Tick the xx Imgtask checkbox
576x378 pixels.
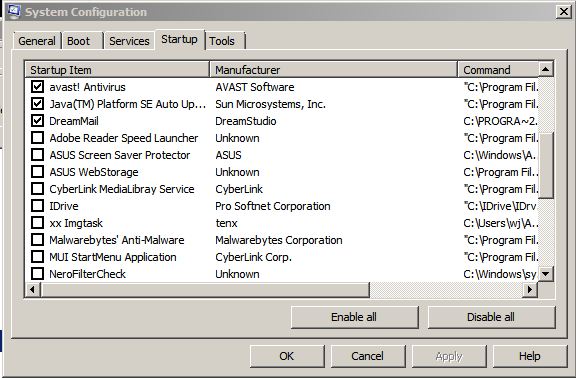pyautogui.click(x=37, y=223)
